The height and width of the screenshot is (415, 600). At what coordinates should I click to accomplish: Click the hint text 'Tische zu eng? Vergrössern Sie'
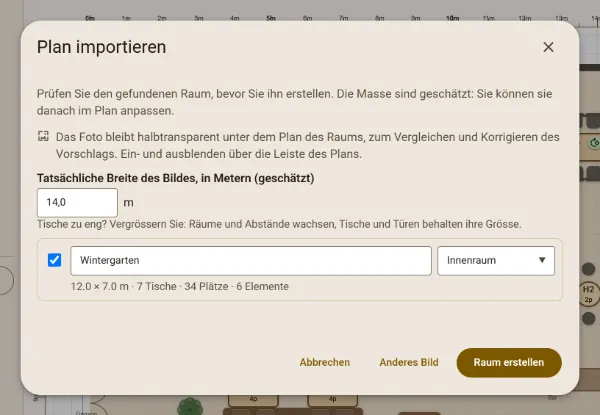click(x=111, y=224)
